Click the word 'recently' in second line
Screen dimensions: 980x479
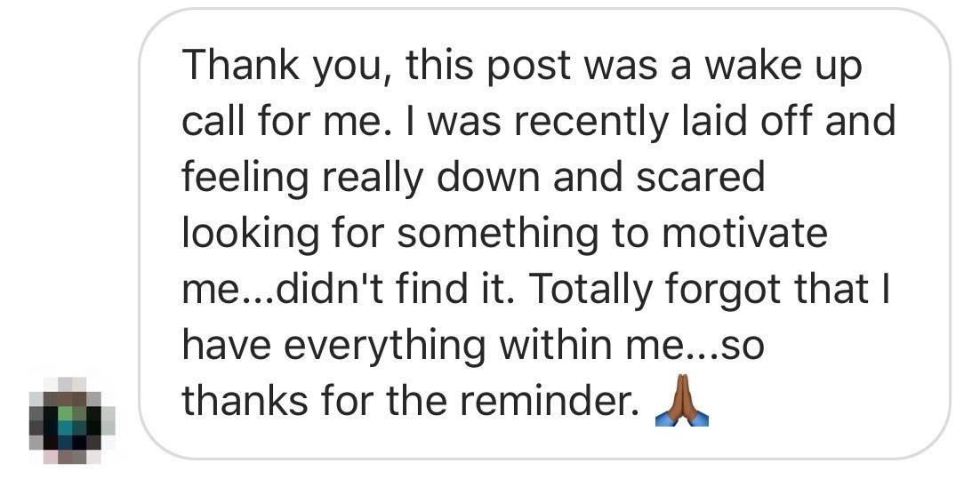click(x=590, y=123)
